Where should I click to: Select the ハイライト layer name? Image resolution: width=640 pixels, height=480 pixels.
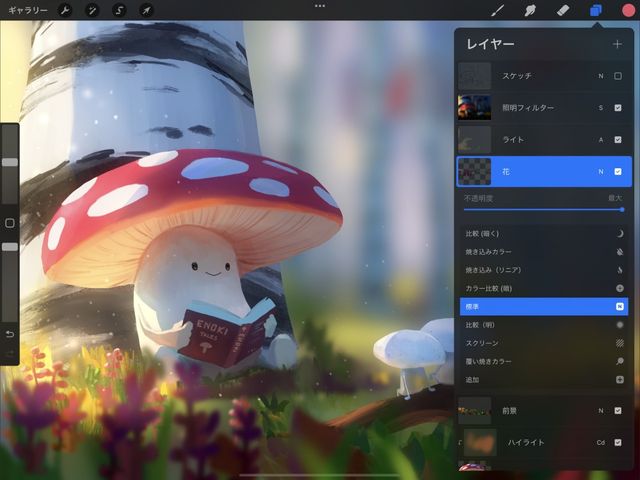coord(526,442)
